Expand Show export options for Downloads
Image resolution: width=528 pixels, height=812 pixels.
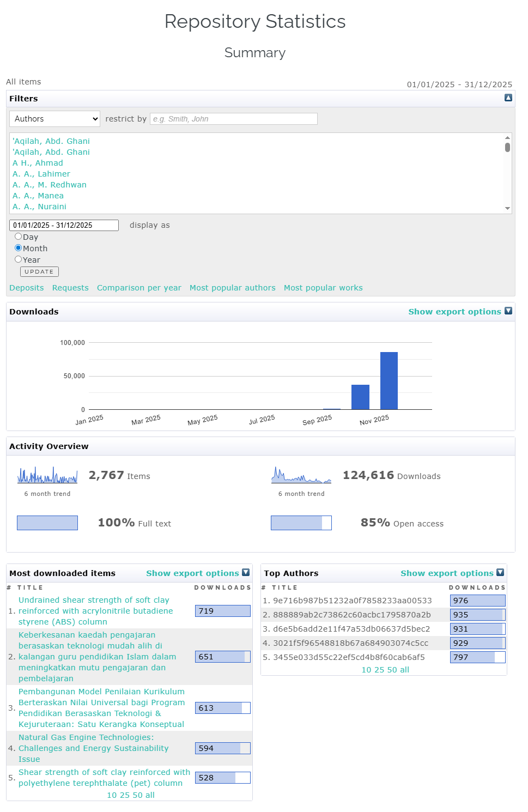click(454, 312)
